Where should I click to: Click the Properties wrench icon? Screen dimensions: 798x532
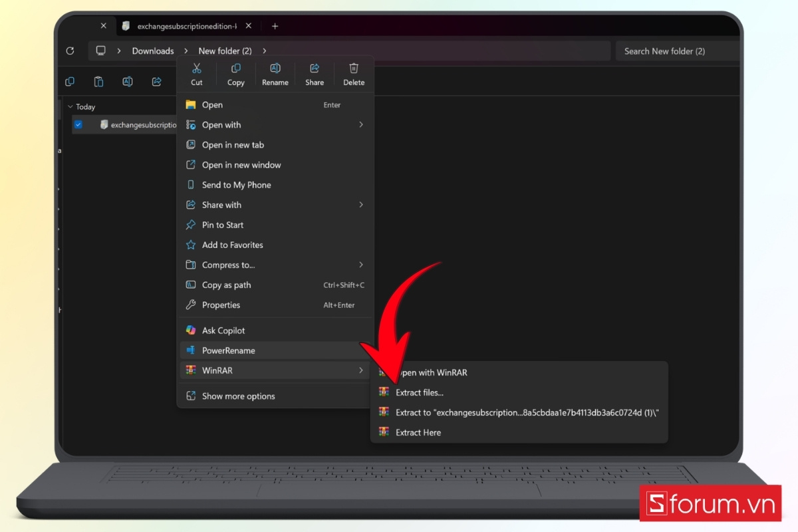coord(191,305)
